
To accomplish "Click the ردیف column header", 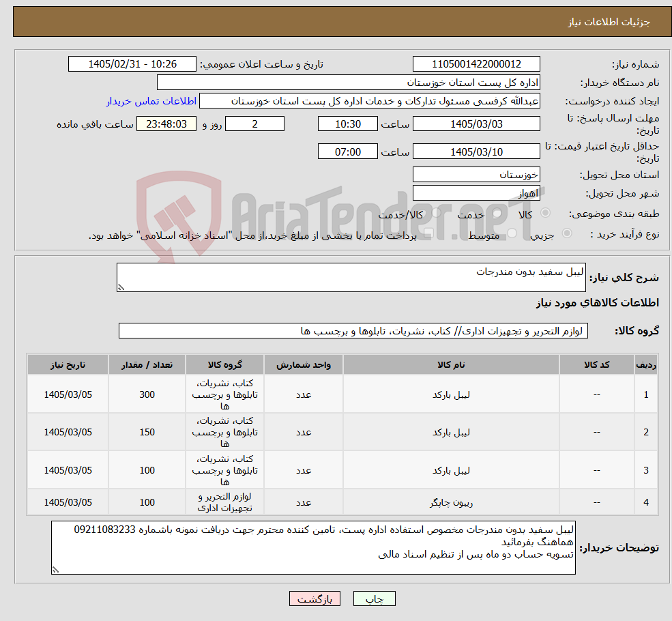I will coord(646,364).
